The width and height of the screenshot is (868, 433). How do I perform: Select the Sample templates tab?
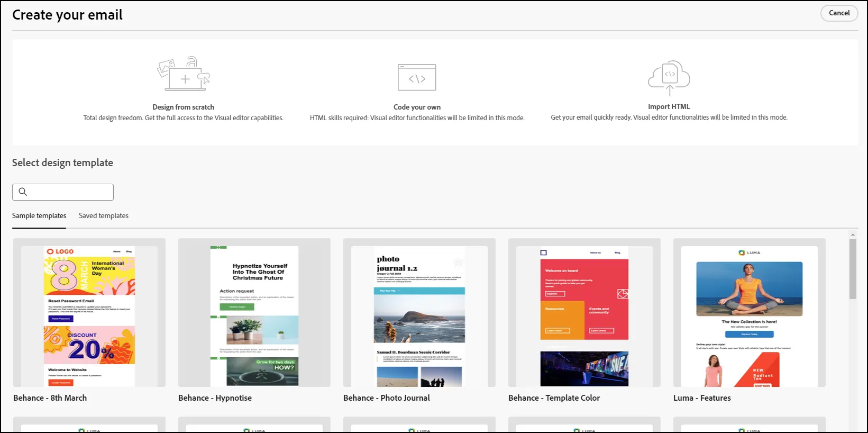pyautogui.click(x=39, y=216)
